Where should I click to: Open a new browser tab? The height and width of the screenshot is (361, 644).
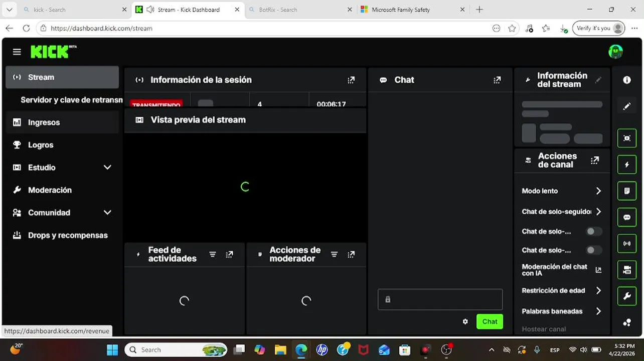[x=479, y=10]
